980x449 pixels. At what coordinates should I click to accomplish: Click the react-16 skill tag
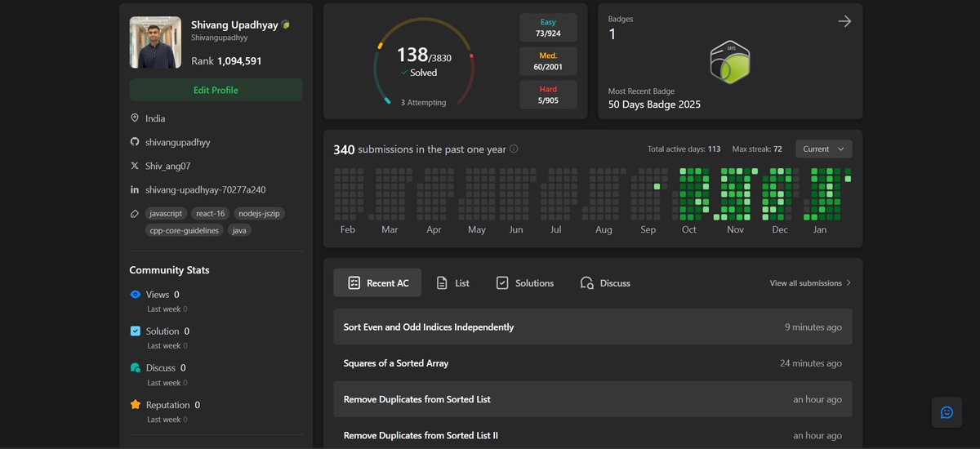(211, 213)
